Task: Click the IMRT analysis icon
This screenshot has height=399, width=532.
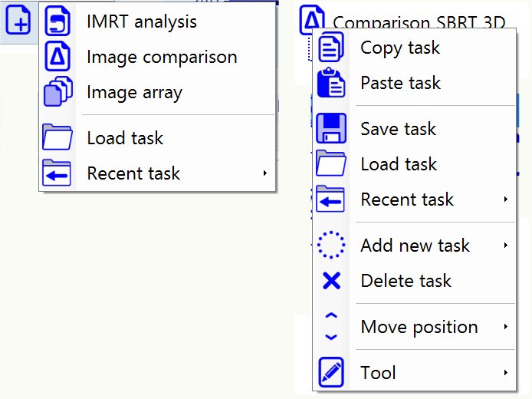Action: pos(58,21)
